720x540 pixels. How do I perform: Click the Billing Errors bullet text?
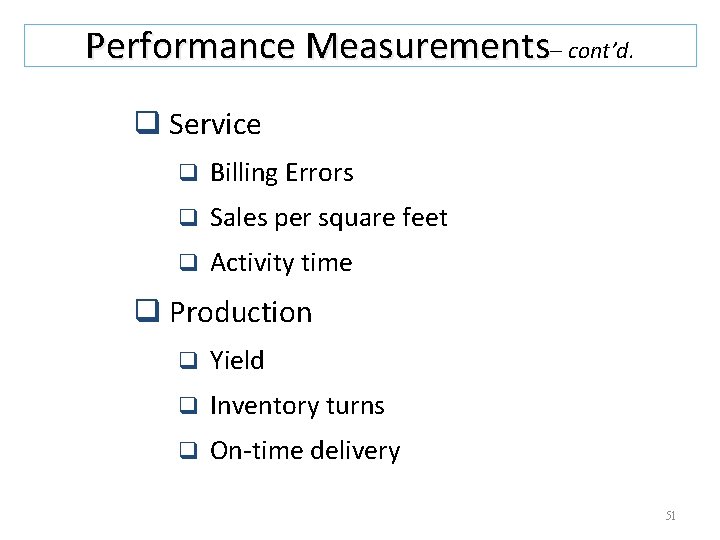(x=282, y=173)
